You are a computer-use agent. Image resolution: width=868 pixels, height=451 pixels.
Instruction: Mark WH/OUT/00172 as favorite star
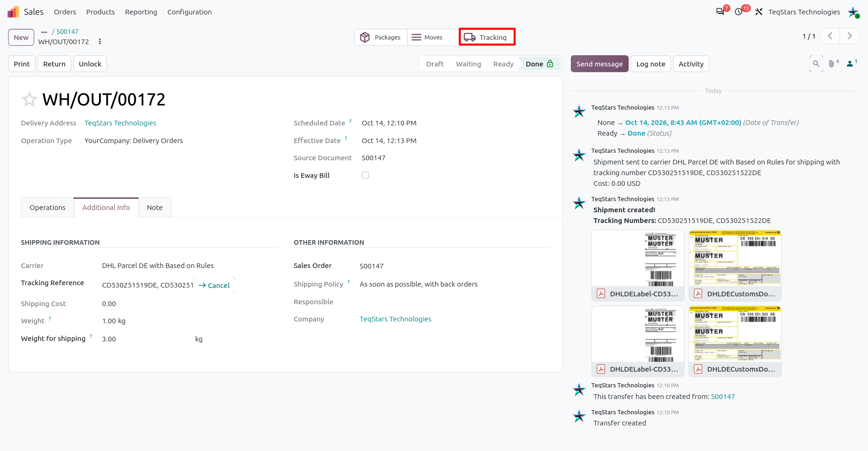(x=29, y=99)
